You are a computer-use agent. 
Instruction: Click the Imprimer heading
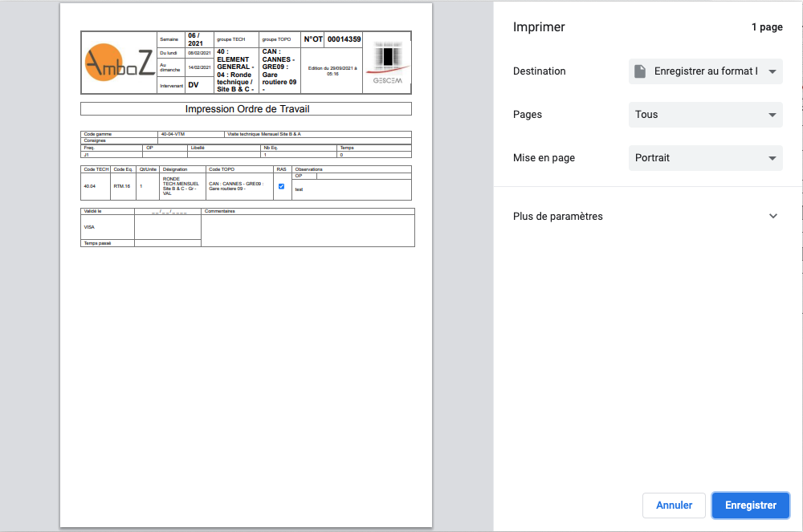539,27
